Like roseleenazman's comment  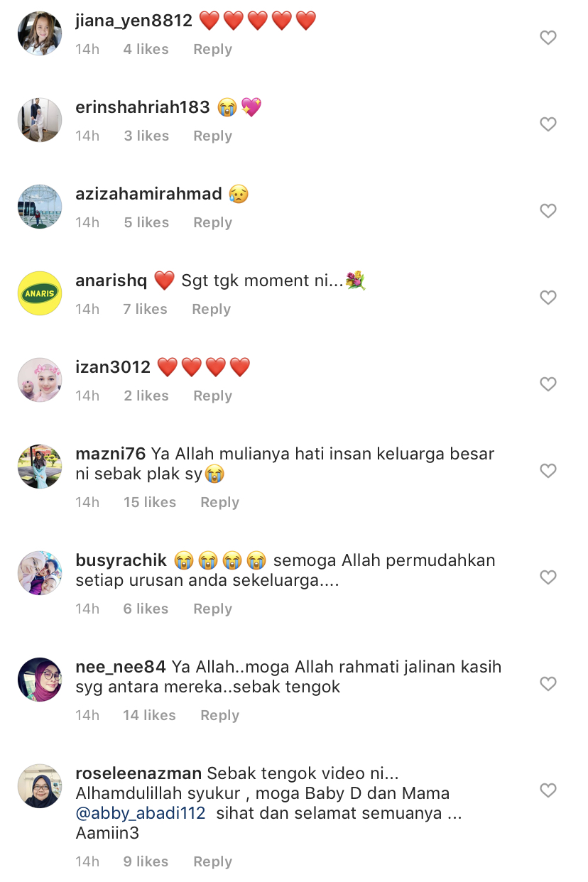click(x=548, y=790)
